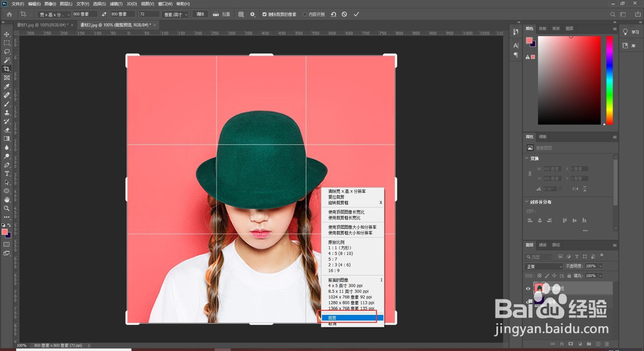The height and width of the screenshot is (351, 644).
Task: Uncheck 删除裁剪的像素 checkbox
Action: point(264,14)
